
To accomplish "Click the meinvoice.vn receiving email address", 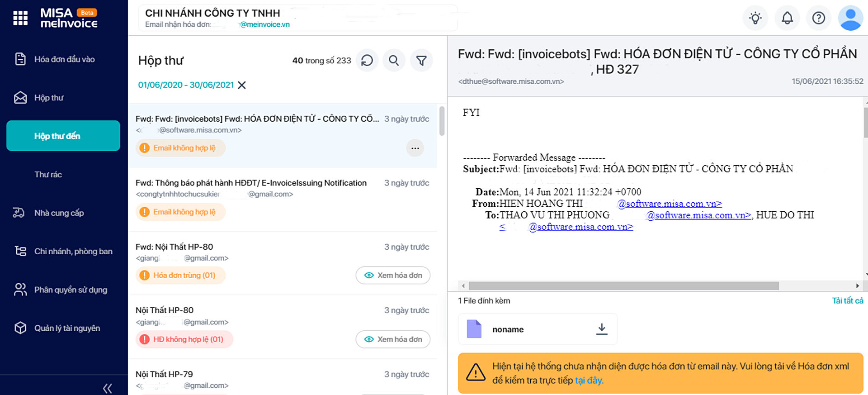I will click(x=264, y=24).
